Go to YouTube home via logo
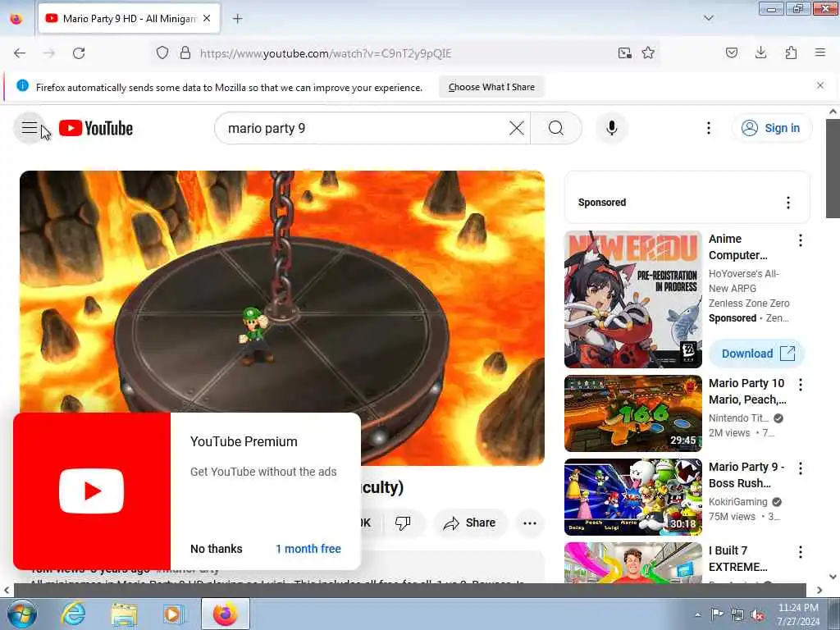Image resolution: width=840 pixels, height=630 pixels. click(x=96, y=129)
